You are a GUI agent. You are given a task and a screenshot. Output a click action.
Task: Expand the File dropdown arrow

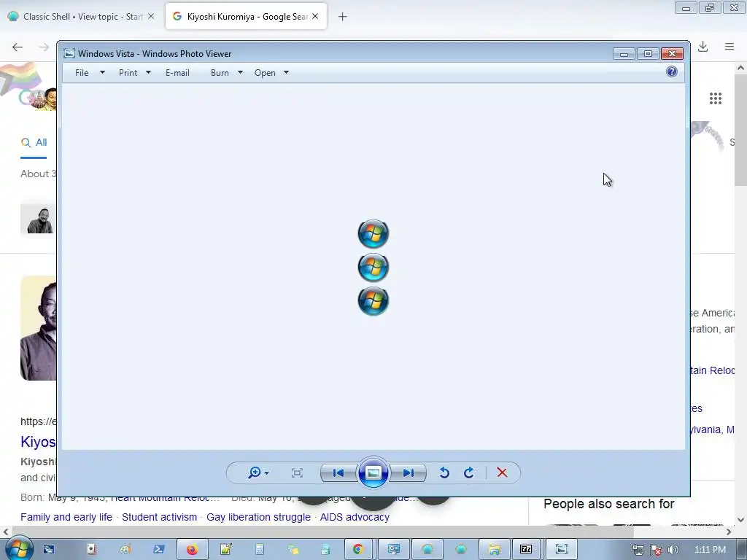pos(102,72)
